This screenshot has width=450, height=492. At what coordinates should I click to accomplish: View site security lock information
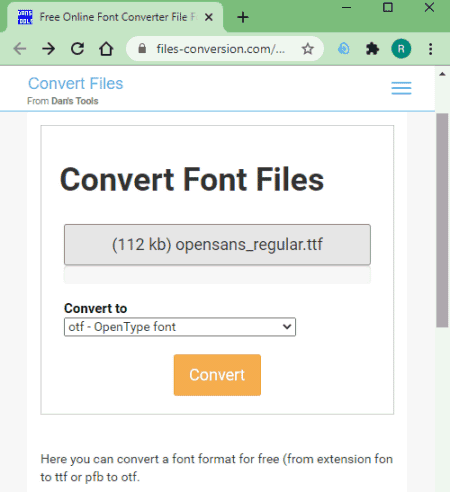click(x=142, y=49)
